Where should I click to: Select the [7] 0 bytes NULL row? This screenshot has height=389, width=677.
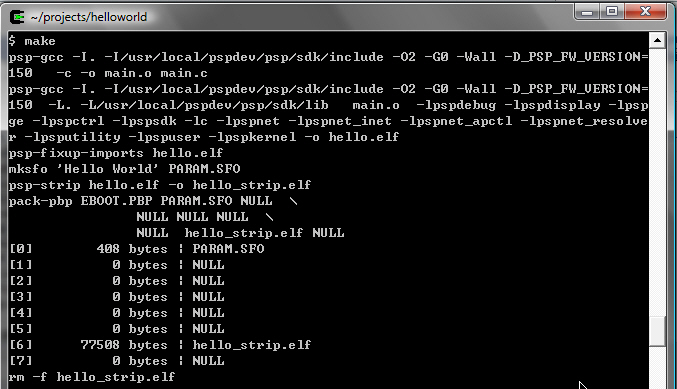click(x=117, y=361)
